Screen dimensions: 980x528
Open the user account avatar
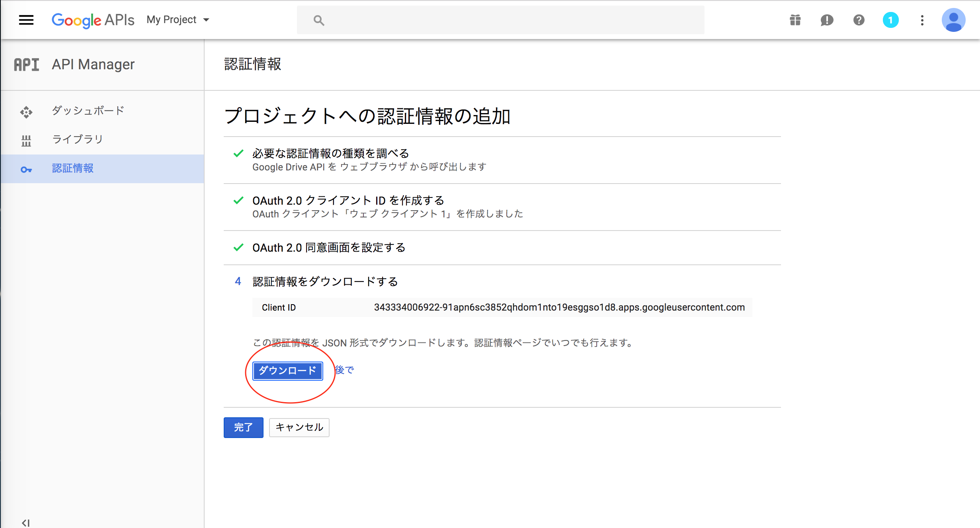[953, 20]
